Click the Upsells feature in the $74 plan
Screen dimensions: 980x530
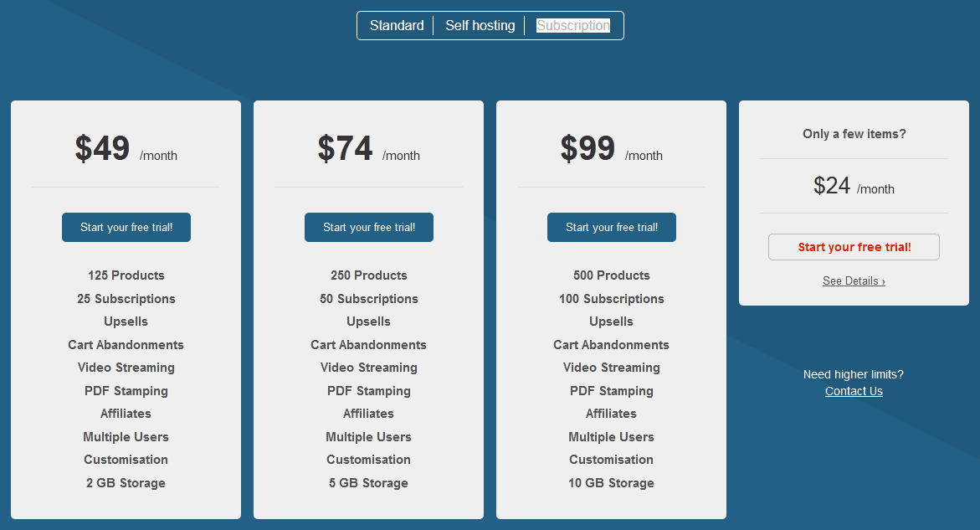coord(368,322)
